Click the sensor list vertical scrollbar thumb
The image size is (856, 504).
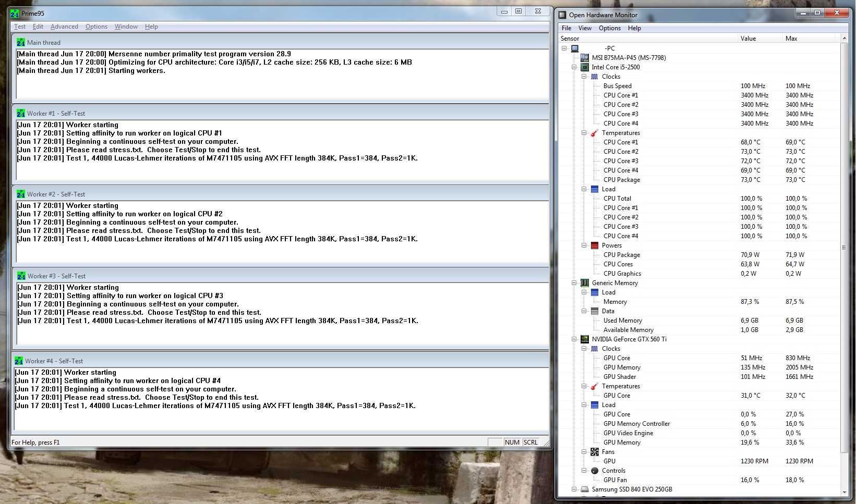[844, 248]
